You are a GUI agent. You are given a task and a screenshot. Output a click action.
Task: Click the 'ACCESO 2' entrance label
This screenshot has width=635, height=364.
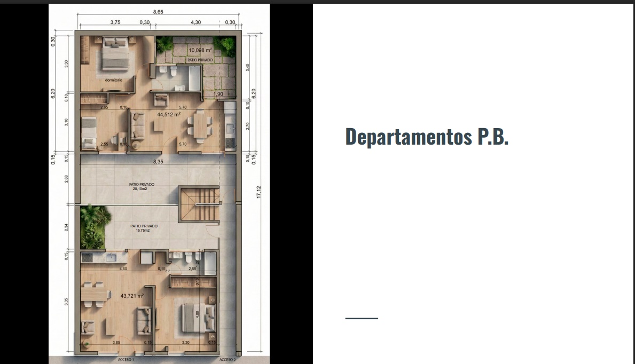point(228,360)
